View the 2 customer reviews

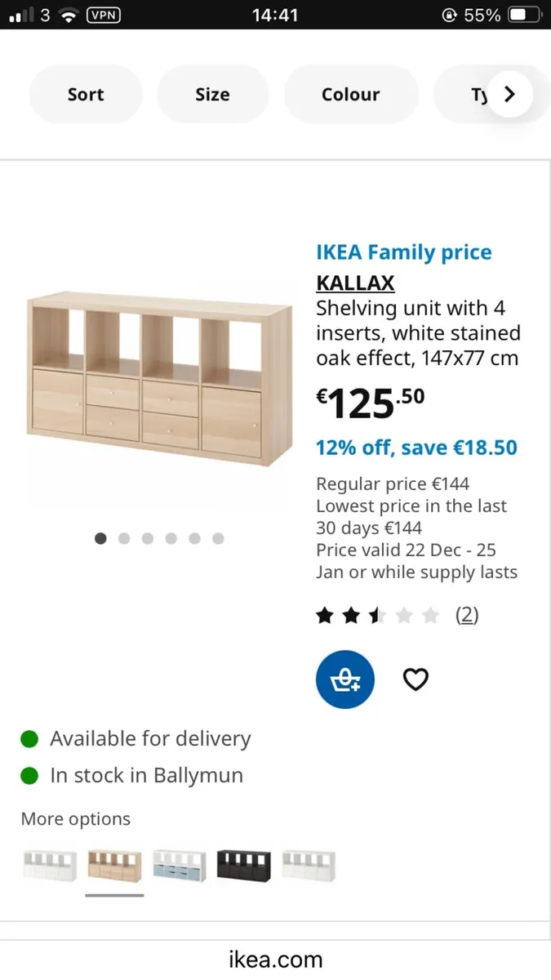(467, 615)
